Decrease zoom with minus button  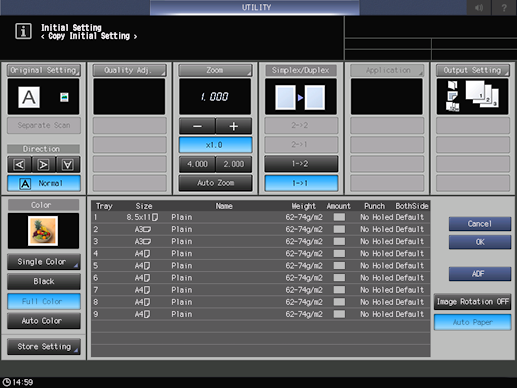(x=197, y=126)
